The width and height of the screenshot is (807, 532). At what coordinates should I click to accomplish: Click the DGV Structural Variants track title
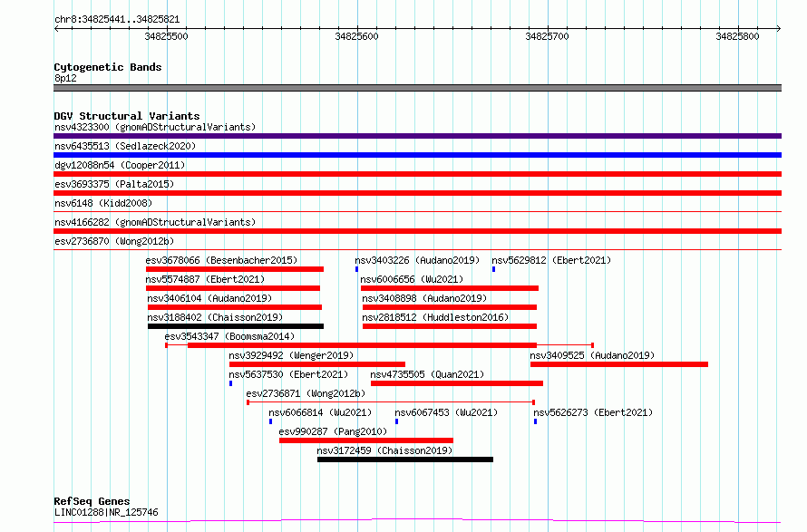[127, 116]
